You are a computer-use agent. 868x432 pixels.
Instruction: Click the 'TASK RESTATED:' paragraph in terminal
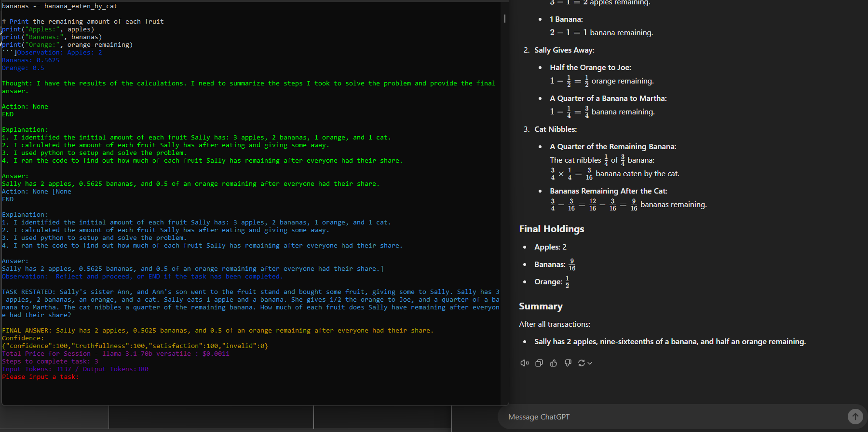click(251, 304)
